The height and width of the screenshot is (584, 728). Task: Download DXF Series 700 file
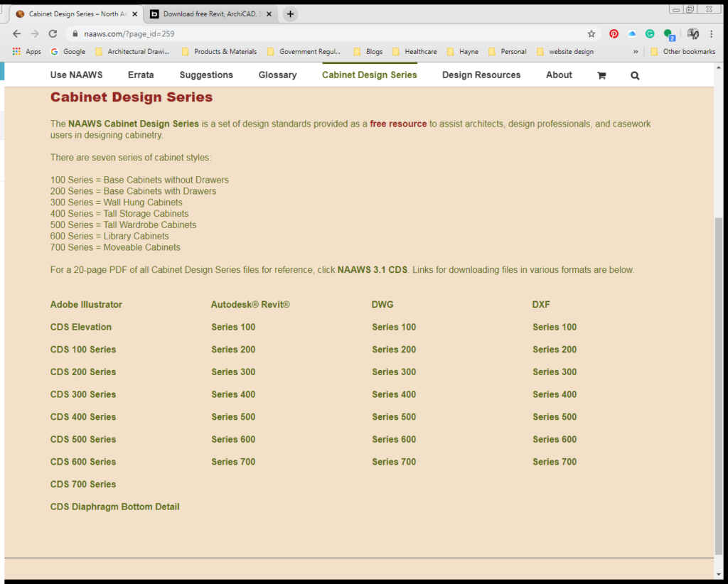555,462
